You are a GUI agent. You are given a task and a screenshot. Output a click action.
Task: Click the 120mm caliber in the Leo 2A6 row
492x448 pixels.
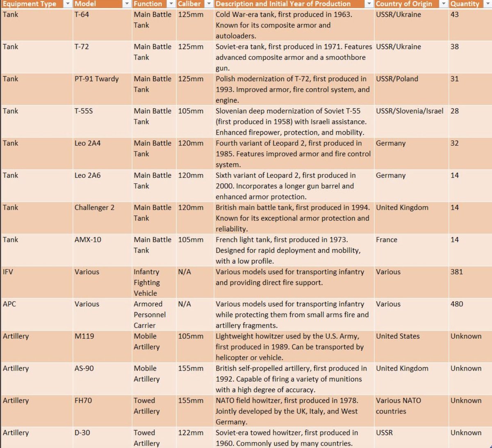pyautogui.click(x=195, y=186)
